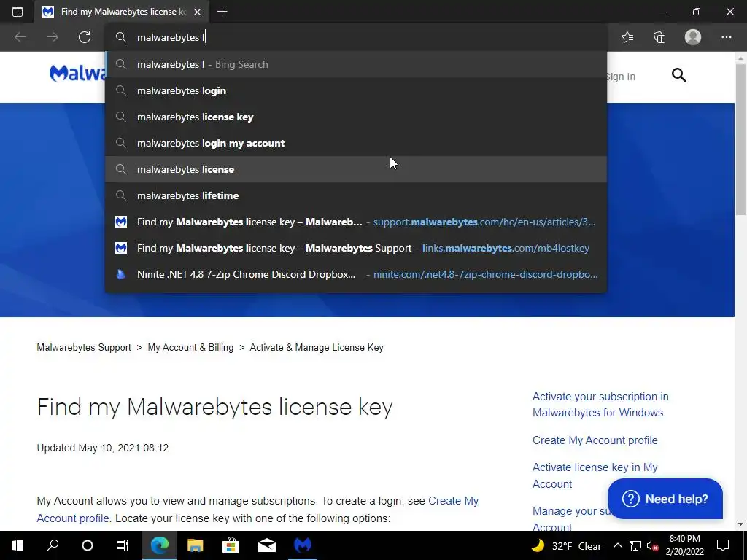Open a new tab with plus button
Viewport: 747px width, 560px height.
(x=222, y=12)
